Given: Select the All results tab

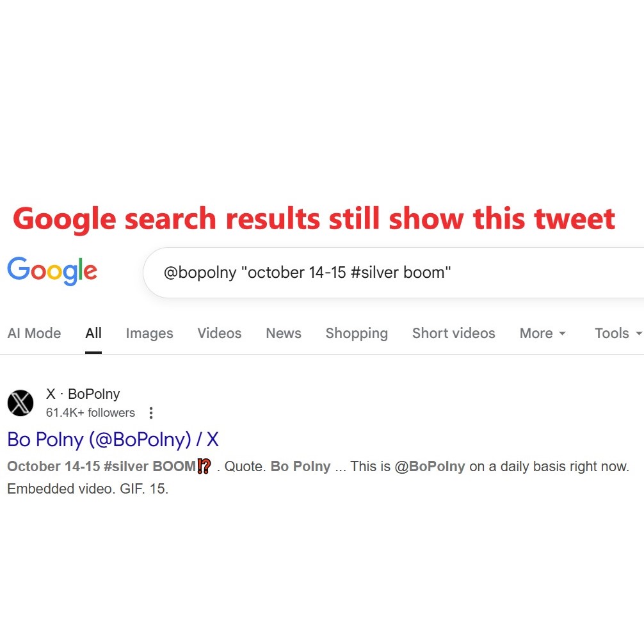Looking at the screenshot, I should click(x=93, y=333).
